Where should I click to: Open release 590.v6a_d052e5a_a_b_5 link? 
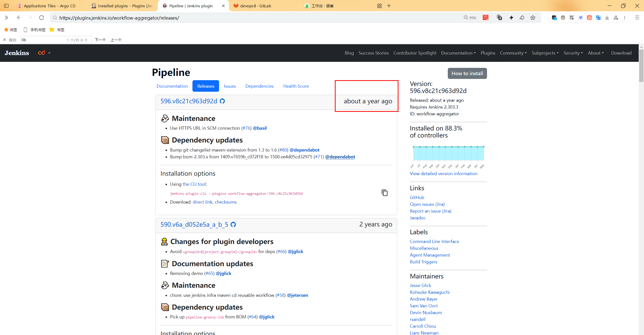(x=194, y=224)
